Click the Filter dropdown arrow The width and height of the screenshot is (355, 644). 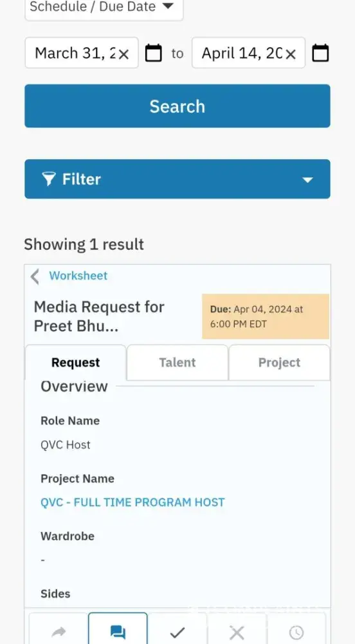click(x=307, y=180)
